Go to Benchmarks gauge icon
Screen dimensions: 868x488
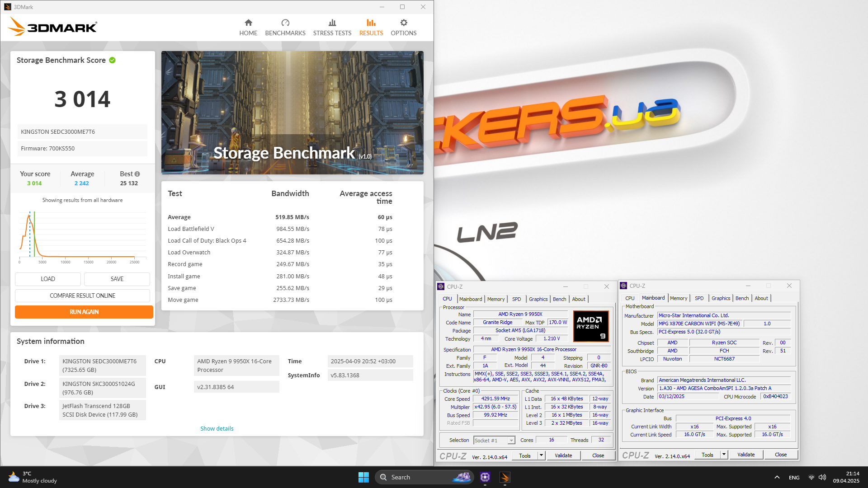tap(285, 23)
